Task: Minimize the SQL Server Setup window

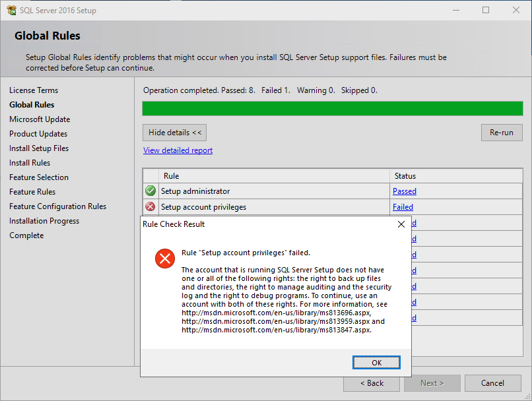Action: pyautogui.click(x=456, y=10)
